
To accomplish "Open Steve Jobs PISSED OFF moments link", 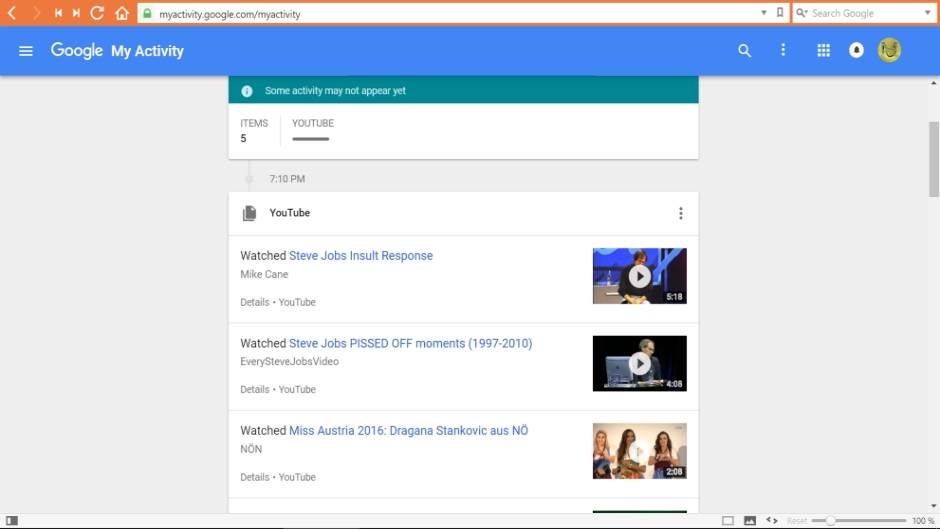I will tap(410, 343).
